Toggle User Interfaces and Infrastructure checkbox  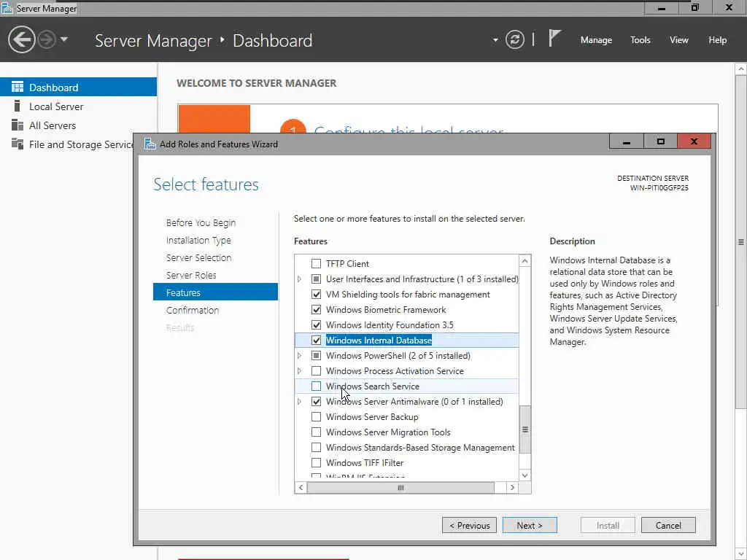tap(316, 279)
